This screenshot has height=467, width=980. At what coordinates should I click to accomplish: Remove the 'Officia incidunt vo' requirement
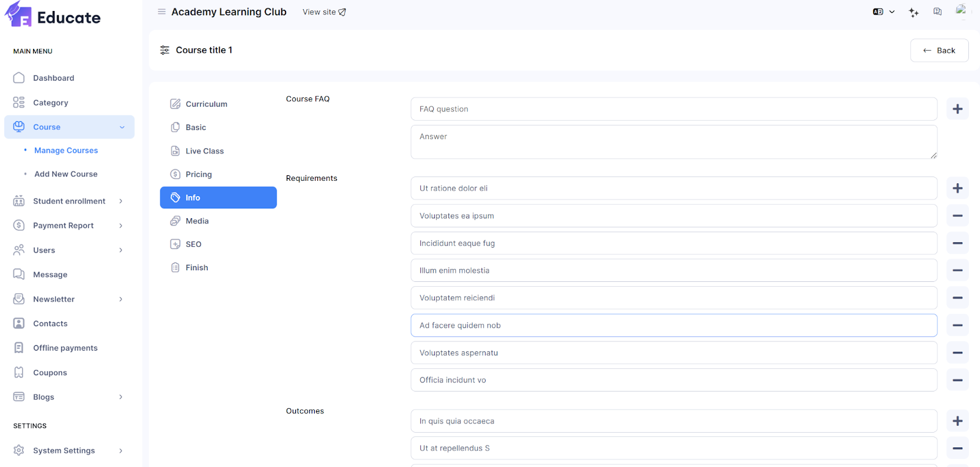pyautogui.click(x=957, y=380)
